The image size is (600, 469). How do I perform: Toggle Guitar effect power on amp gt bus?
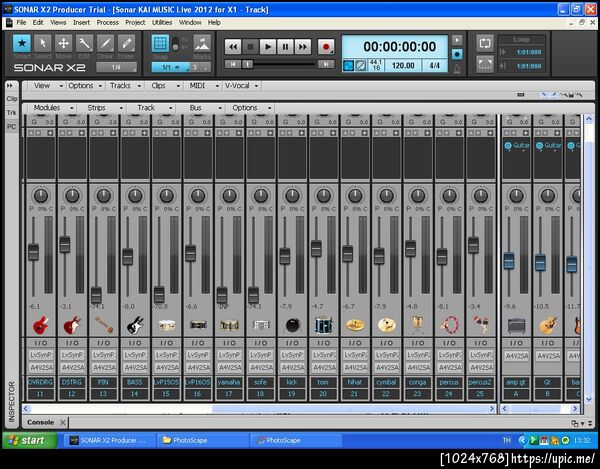pyautogui.click(x=508, y=146)
